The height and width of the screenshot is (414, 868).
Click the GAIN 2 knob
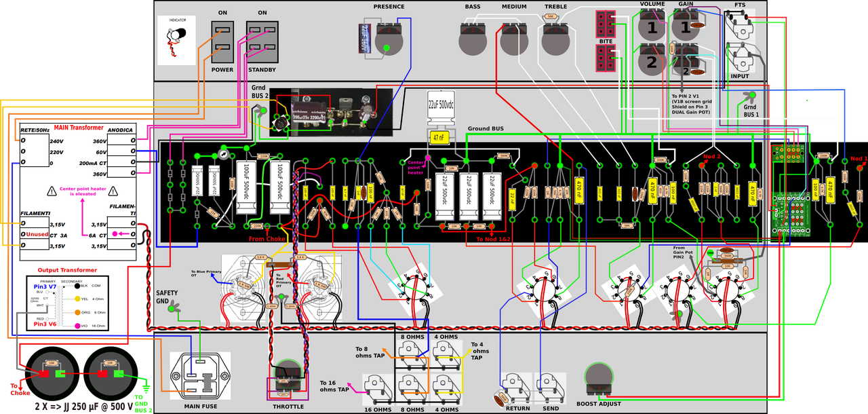click(686, 62)
